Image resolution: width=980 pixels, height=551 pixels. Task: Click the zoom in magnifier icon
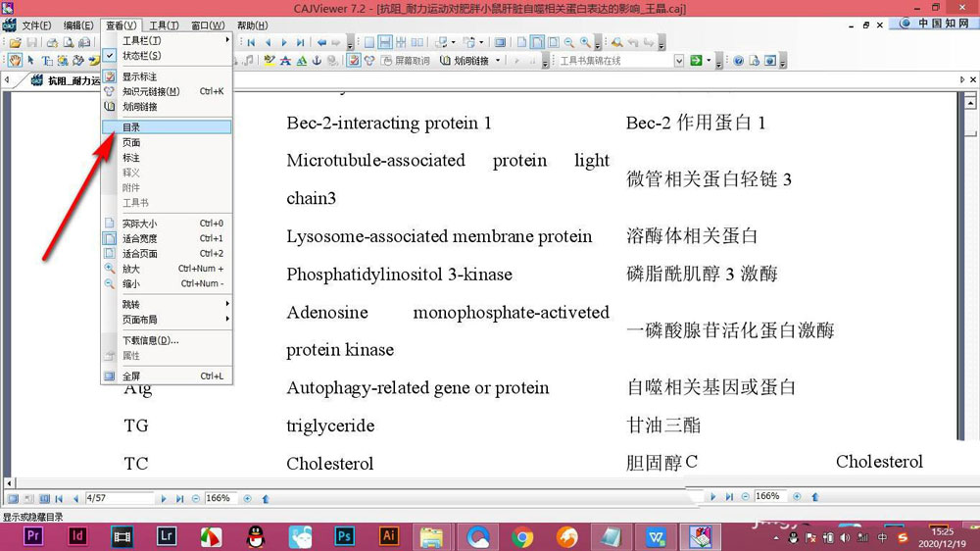click(x=586, y=42)
